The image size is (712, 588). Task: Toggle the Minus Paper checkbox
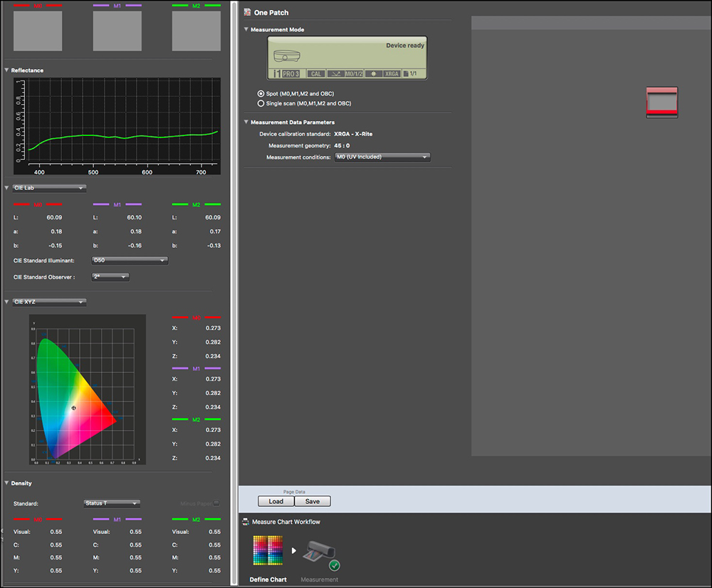(x=216, y=503)
